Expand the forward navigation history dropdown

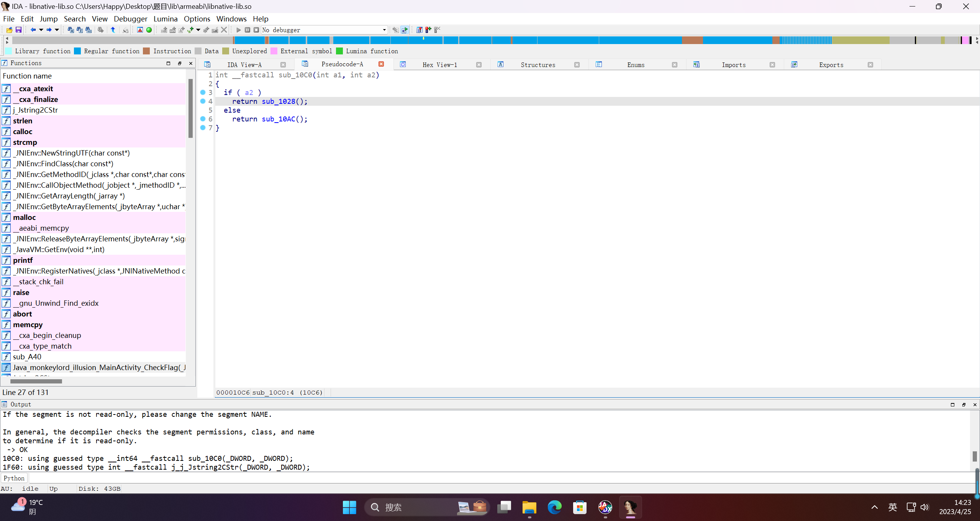[57, 30]
